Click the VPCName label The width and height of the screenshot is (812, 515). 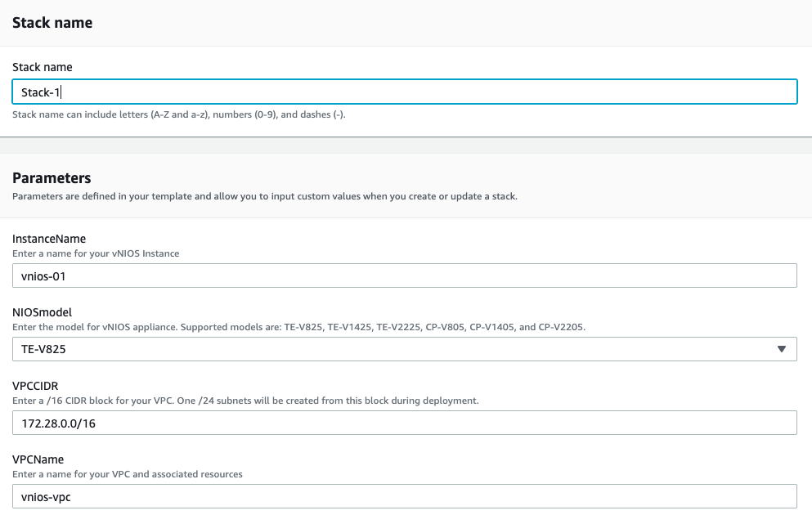pyautogui.click(x=38, y=459)
